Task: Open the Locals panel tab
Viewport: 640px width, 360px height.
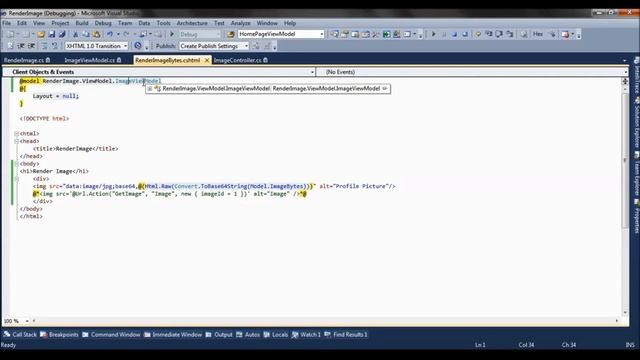Action: click(276, 335)
